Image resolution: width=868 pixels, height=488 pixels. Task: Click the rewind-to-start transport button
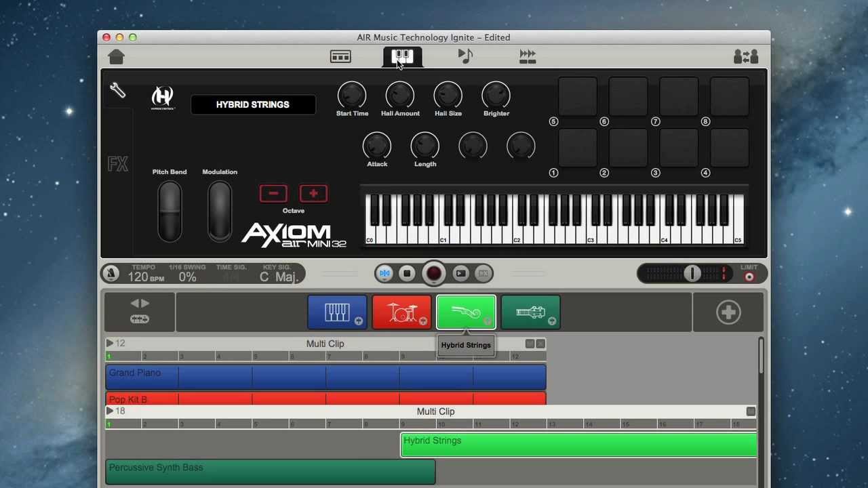click(384, 273)
